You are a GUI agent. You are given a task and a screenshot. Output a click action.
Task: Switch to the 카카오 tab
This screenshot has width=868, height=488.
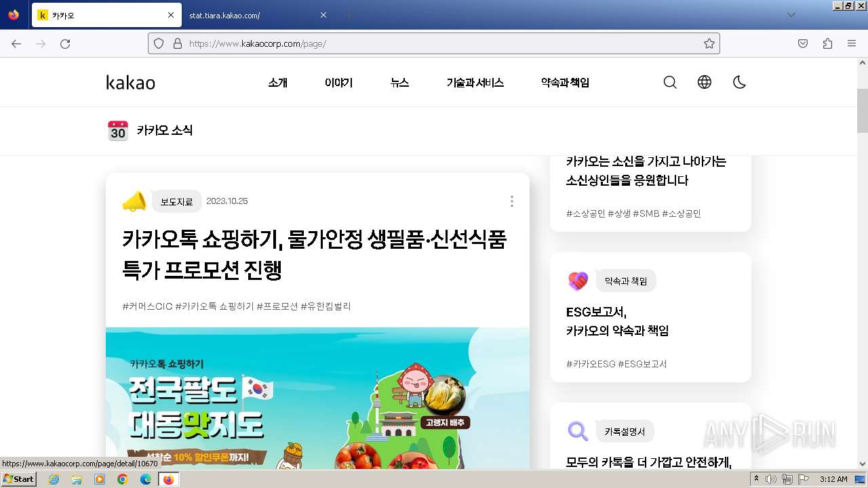point(107,15)
